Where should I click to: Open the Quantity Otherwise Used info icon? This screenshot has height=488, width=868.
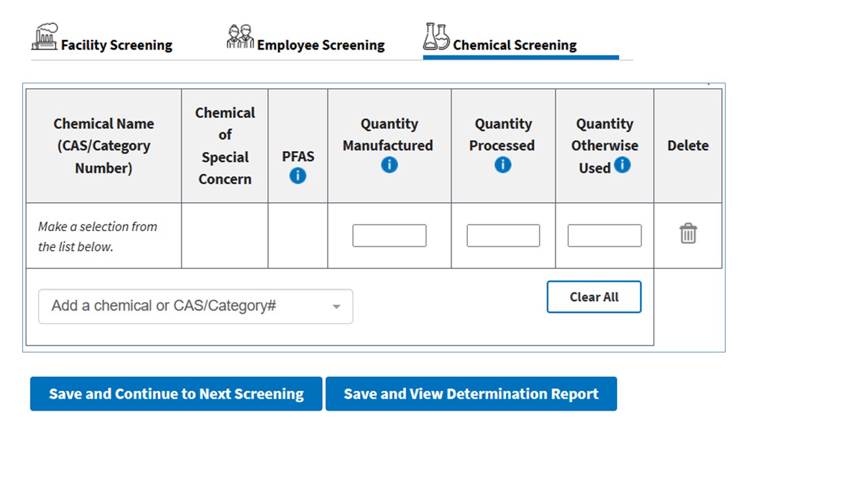(623, 164)
